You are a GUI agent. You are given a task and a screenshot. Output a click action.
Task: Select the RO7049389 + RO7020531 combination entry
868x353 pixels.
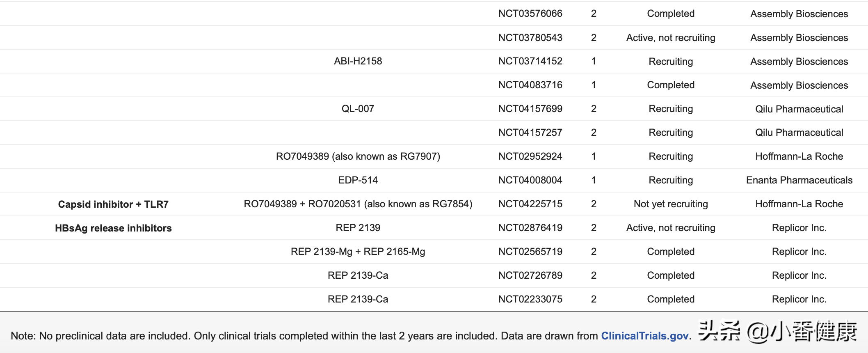[x=358, y=204]
